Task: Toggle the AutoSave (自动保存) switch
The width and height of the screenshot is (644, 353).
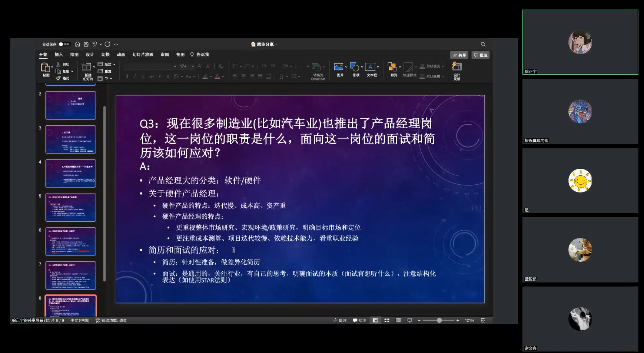Action: [64, 44]
